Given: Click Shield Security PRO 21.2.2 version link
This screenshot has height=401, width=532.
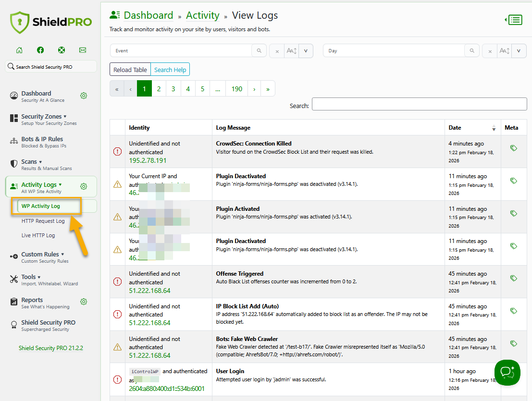Looking at the screenshot, I should coord(51,348).
